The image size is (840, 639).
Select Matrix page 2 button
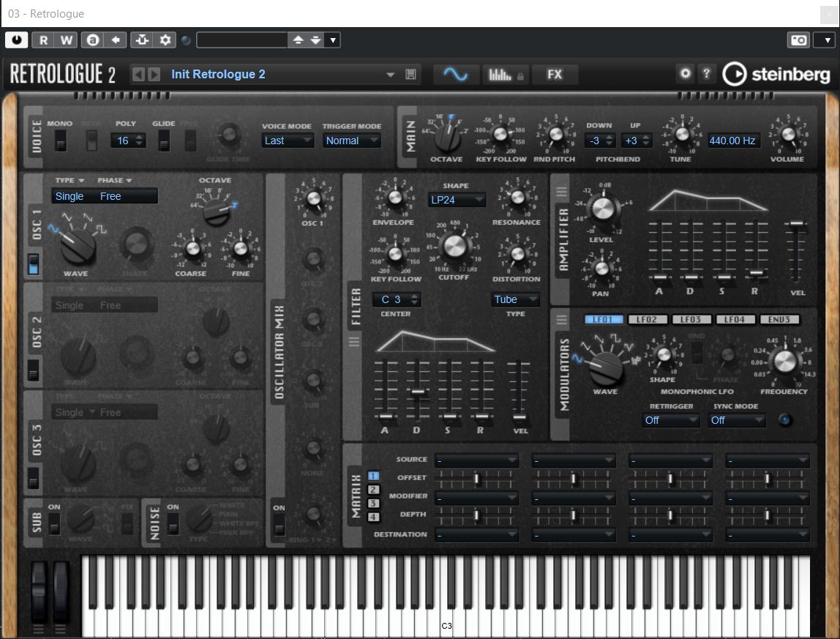coord(373,490)
